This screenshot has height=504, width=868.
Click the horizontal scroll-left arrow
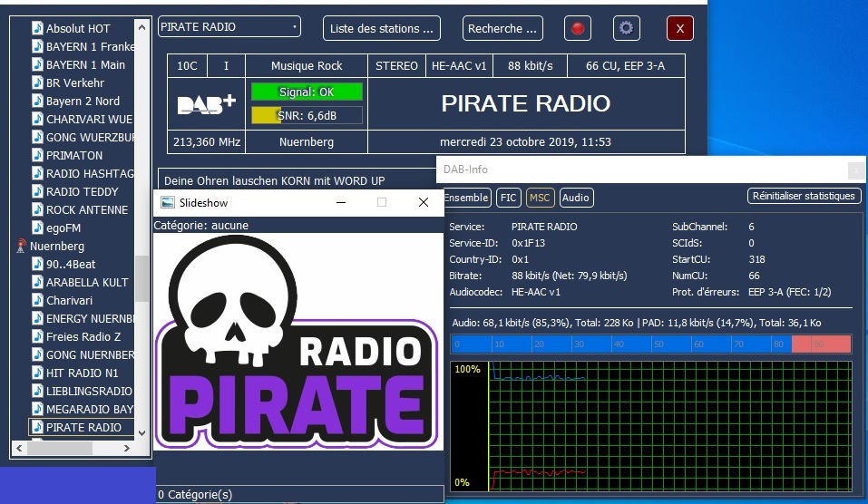19,448
